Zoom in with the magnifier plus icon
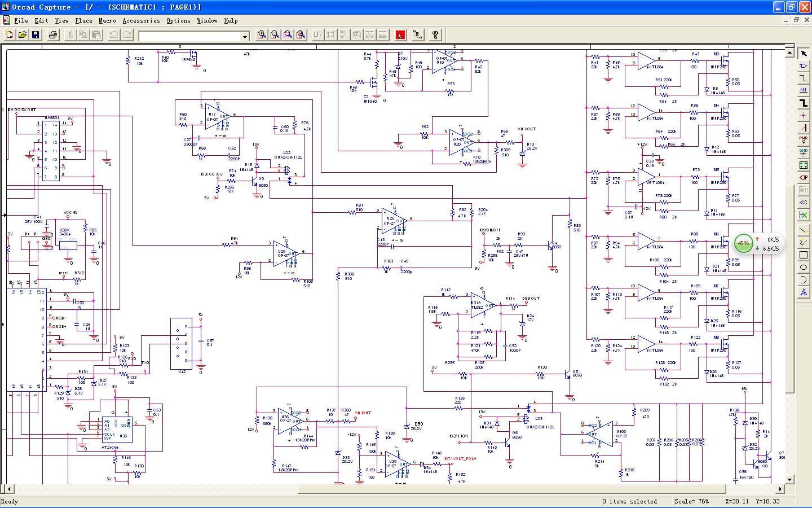The width and height of the screenshot is (812, 508). [262, 35]
